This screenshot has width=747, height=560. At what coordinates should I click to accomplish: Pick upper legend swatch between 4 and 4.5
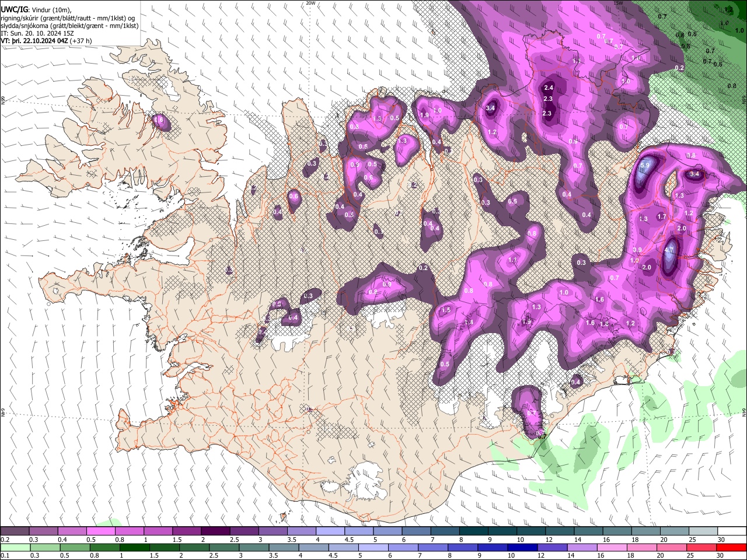pos(330,531)
